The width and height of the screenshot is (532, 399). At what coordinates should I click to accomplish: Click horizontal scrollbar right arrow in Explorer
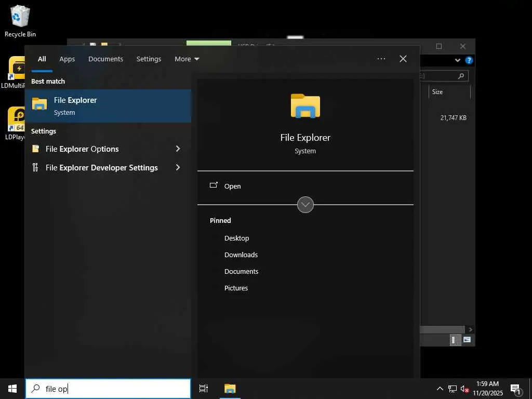tap(470, 329)
